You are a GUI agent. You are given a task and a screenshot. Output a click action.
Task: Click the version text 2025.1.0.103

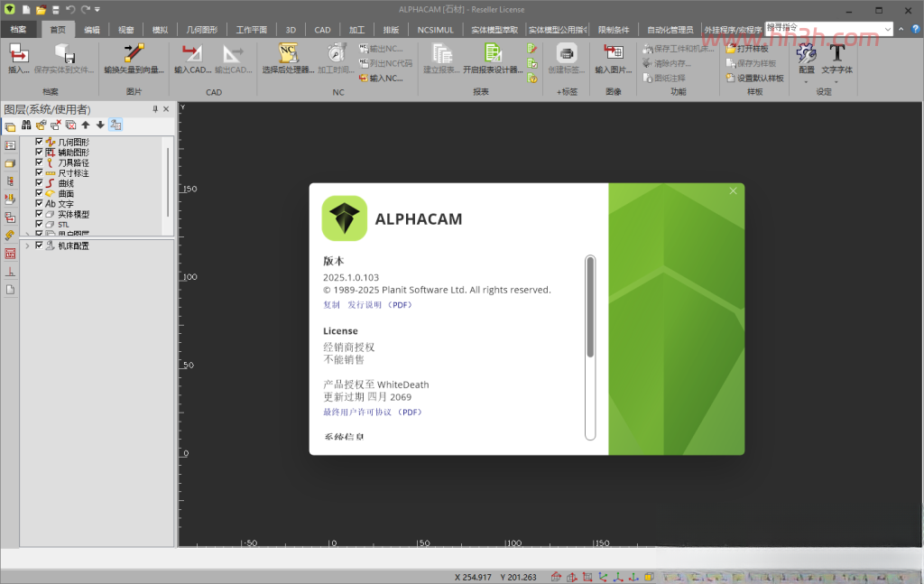point(351,277)
